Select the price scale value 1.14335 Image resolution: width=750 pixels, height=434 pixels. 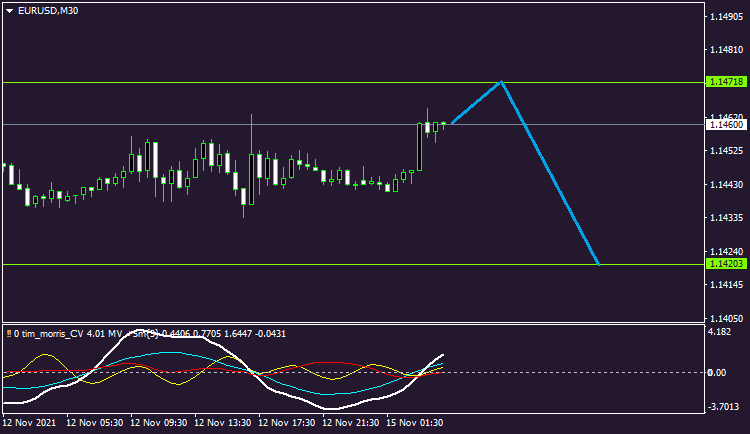(727, 218)
